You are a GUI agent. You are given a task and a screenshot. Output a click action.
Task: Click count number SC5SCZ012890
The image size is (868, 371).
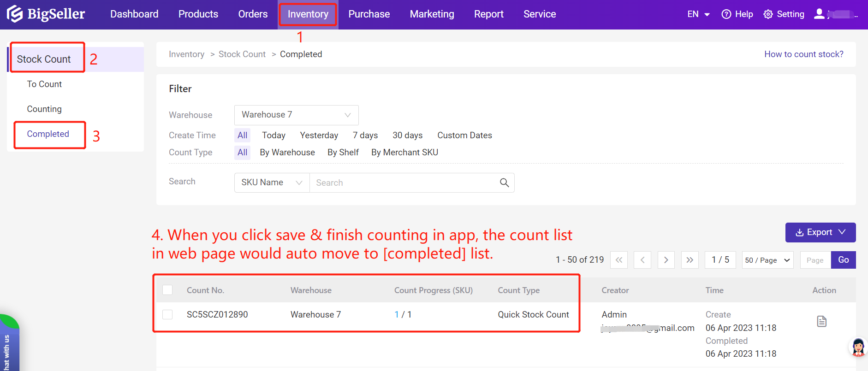pos(217,314)
